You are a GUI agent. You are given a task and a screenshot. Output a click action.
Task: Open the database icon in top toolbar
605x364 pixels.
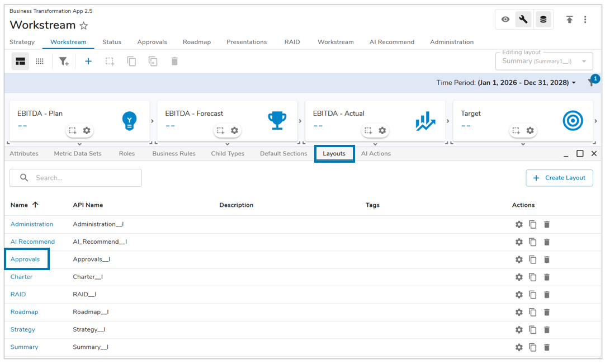(542, 20)
